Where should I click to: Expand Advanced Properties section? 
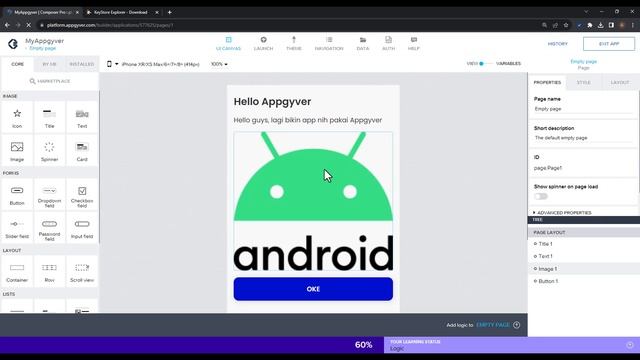562,213
